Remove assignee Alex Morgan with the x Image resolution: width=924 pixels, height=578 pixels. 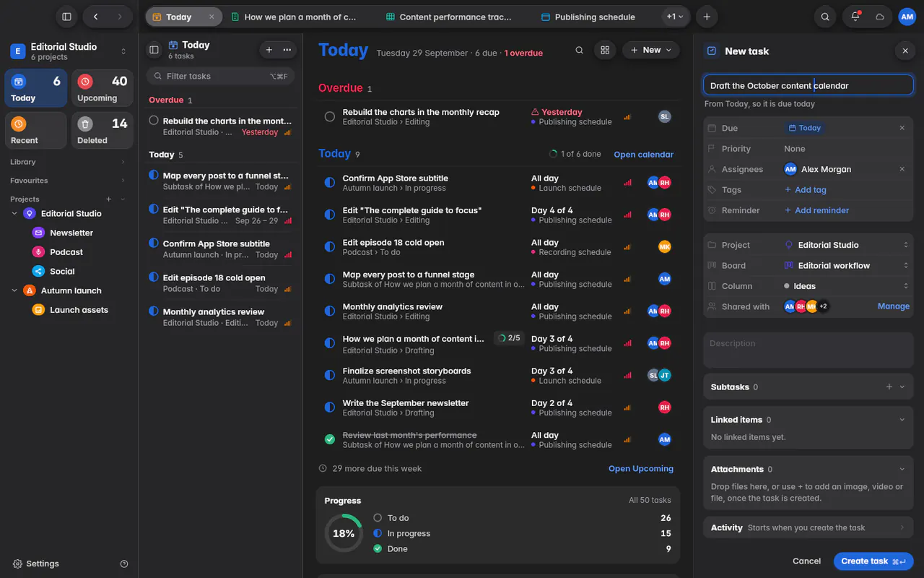pyautogui.click(x=902, y=169)
